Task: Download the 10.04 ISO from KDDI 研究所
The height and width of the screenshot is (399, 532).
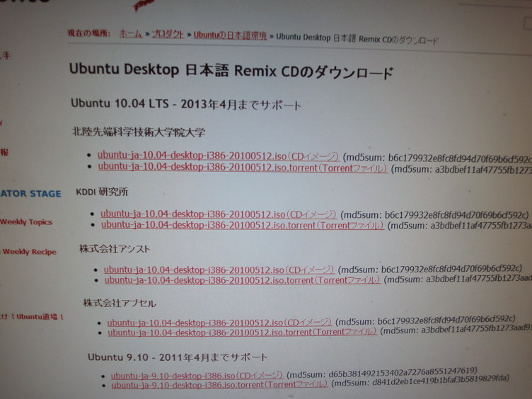Action: [219, 214]
